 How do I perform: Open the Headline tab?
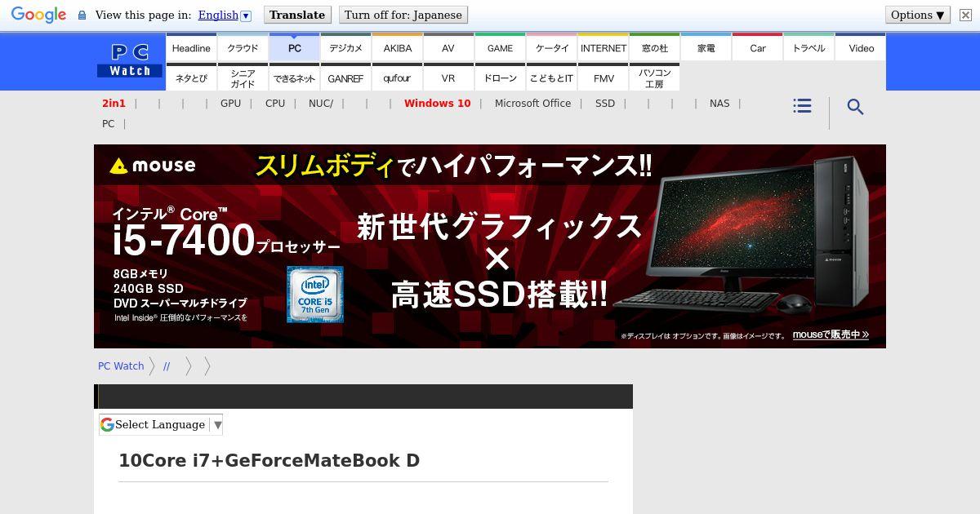tap(191, 47)
